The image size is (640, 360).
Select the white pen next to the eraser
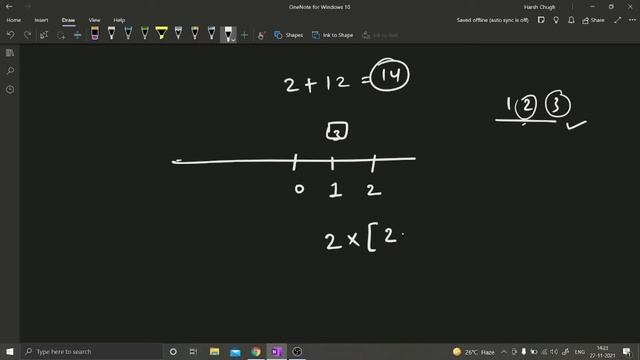(x=111, y=33)
